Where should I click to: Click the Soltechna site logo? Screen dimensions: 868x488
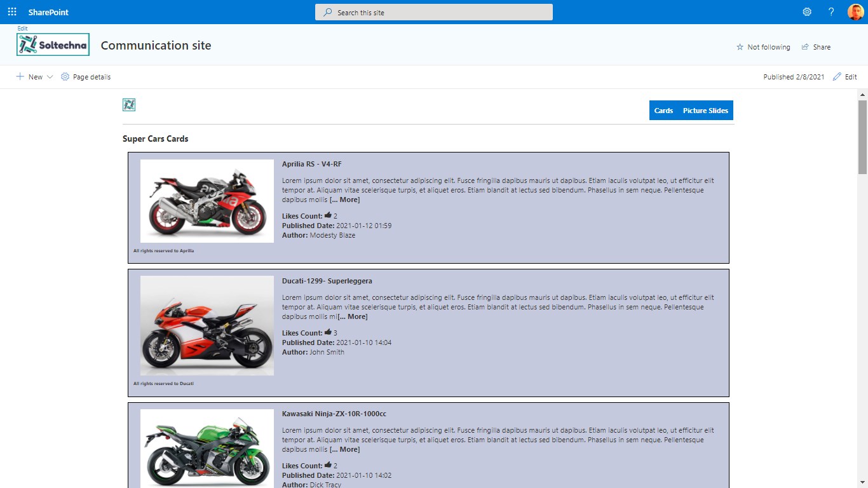click(53, 44)
